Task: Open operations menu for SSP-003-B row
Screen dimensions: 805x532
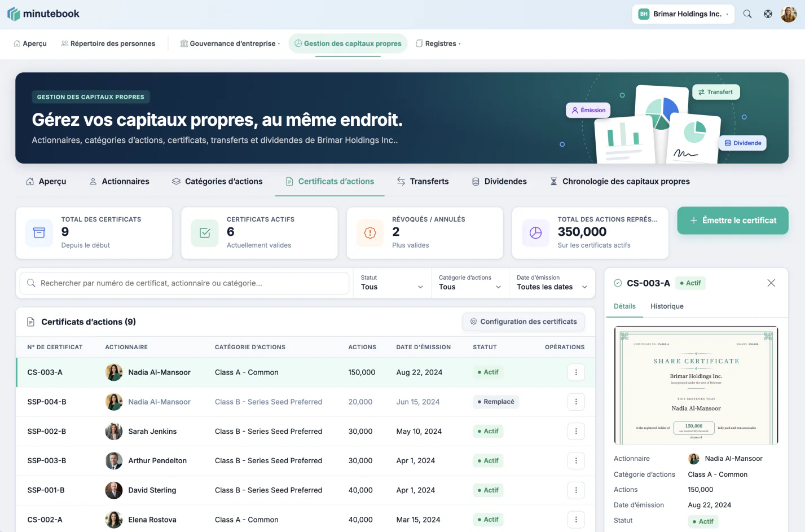Action: point(576,460)
